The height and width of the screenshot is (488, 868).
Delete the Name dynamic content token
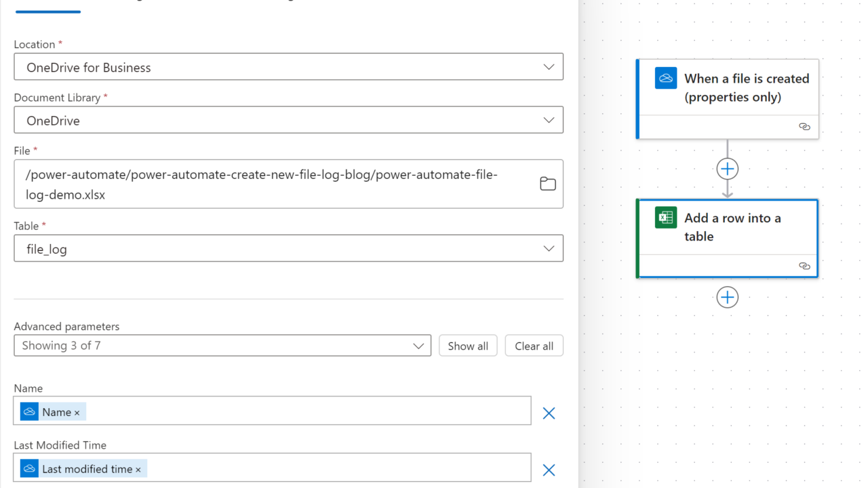coord(77,413)
